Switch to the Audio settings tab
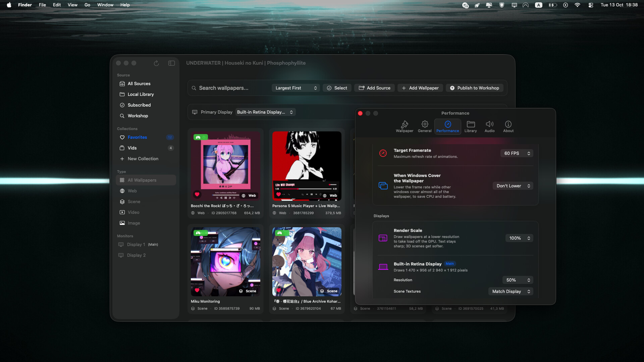The image size is (644, 362). tap(489, 127)
